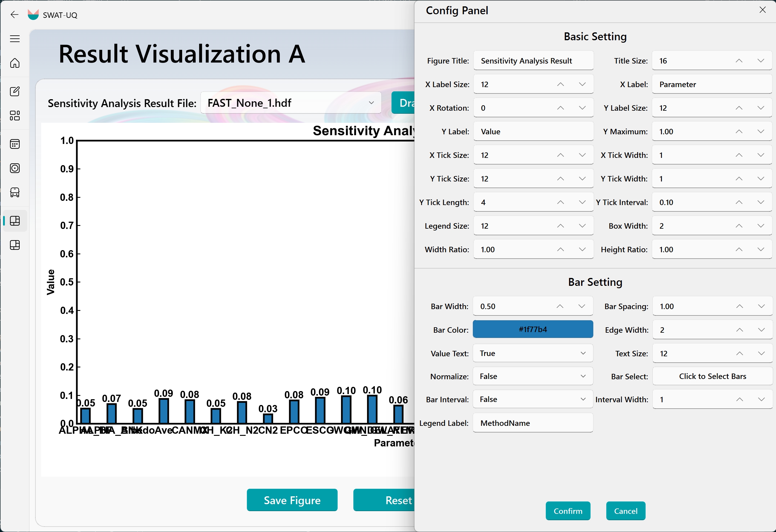Image resolution: width=776 pixels, height=532 pixels.
Task: Increase X Tick Size
Action: (561, 155)
